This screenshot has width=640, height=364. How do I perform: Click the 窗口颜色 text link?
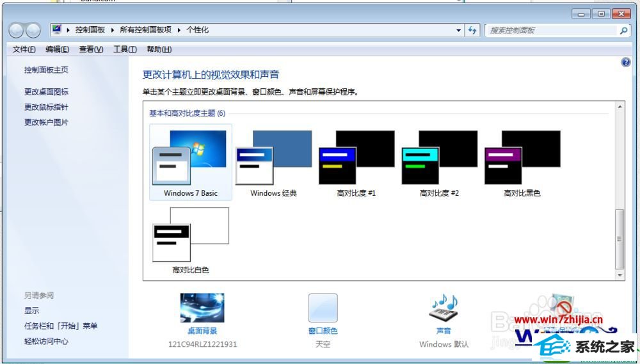click(323, 331)
